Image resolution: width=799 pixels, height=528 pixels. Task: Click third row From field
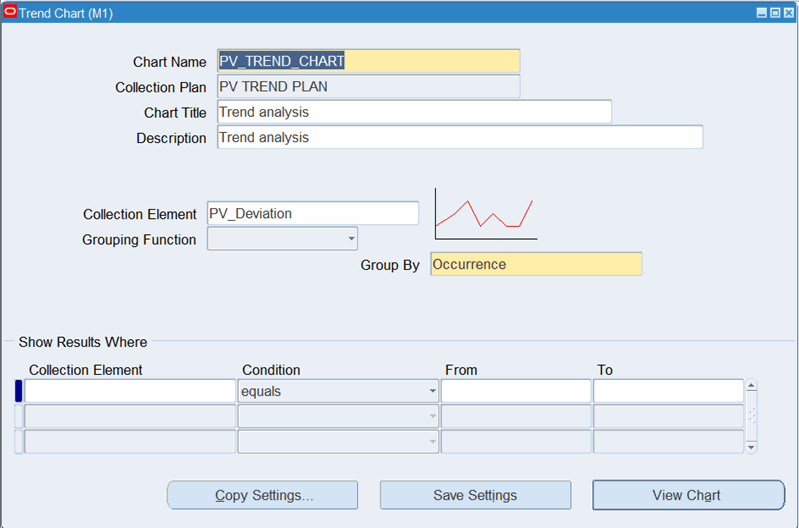point(516,441)
